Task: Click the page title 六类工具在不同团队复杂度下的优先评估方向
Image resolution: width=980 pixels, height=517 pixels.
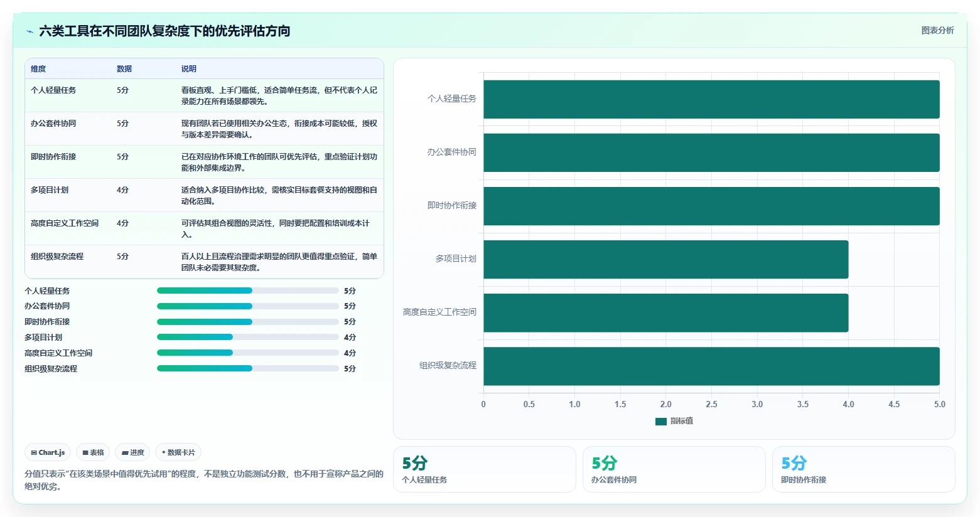Action: (164, 31)
